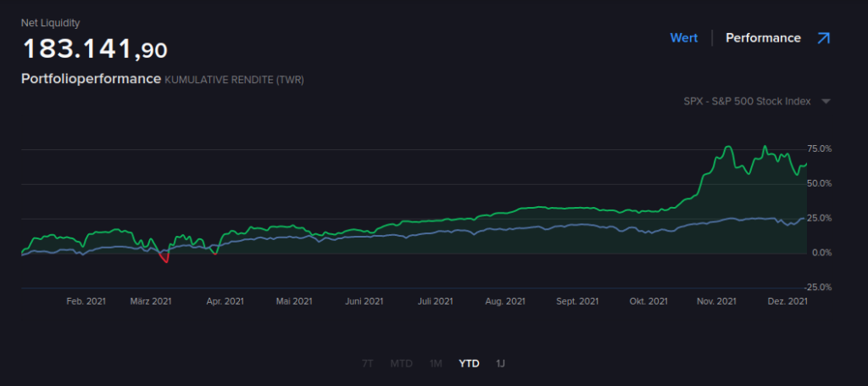Click the 75.0% y-axis label

819,149
